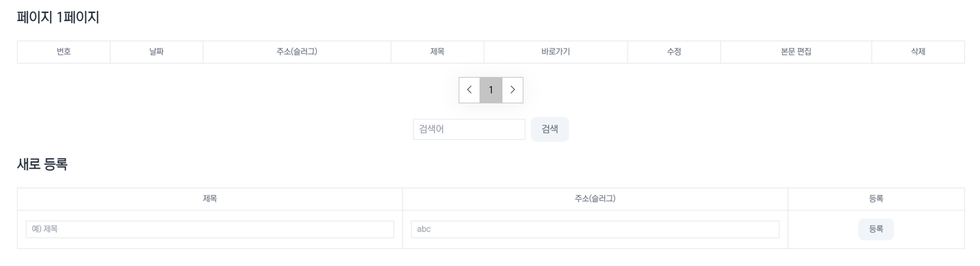Select page 1 in pagination

pos(491,90)
